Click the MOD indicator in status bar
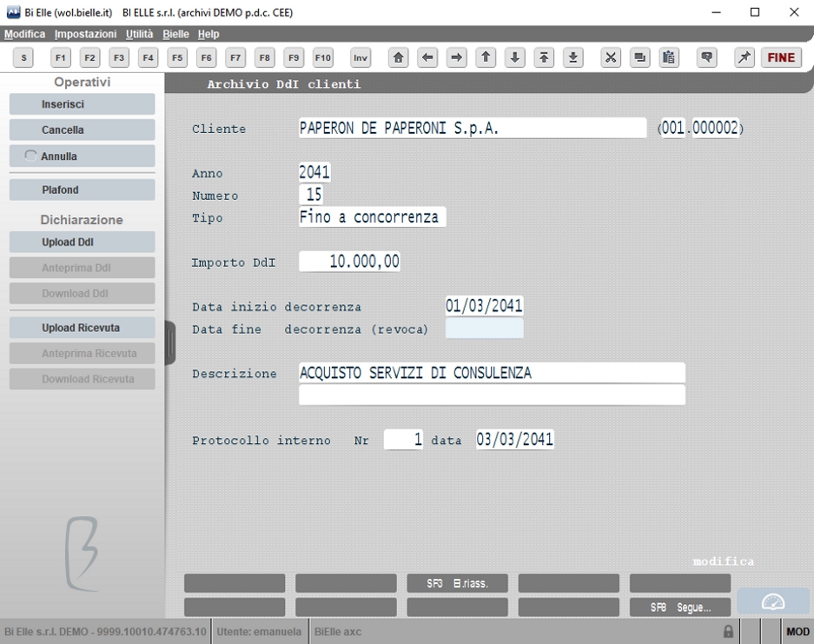The height and width of the screenshot is (644, 814). [x=797, y=632]
